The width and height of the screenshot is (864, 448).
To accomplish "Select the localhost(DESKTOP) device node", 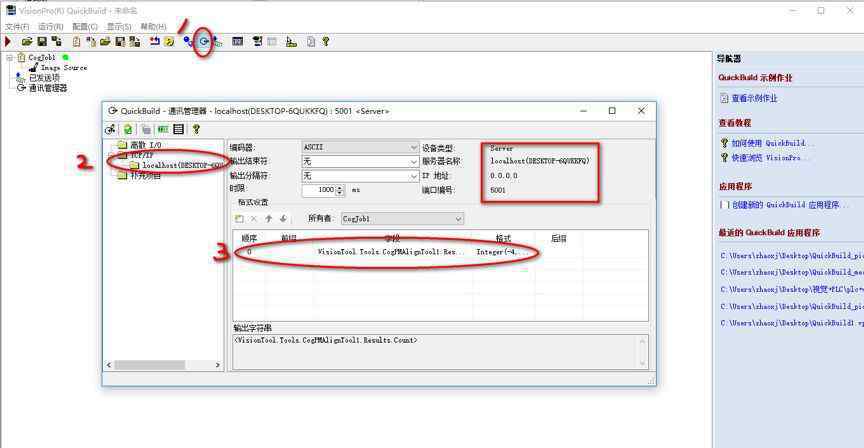I will coord(183,165).
